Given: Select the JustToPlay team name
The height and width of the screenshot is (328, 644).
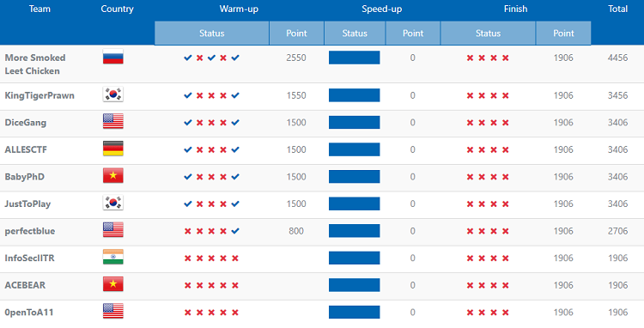Looking at the screenshot, I should coord(27,204).
